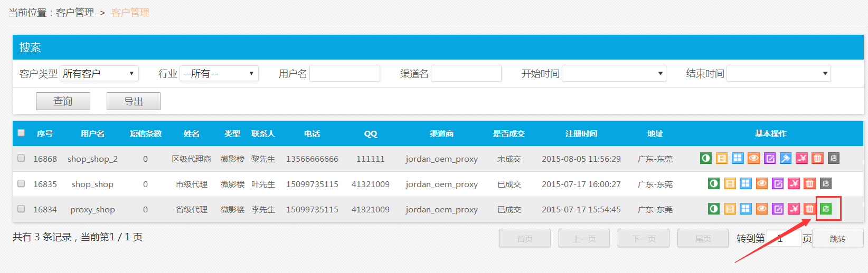
Task: Click the green 店 icon for proxy_shop
Action: (x=826, y=209)
